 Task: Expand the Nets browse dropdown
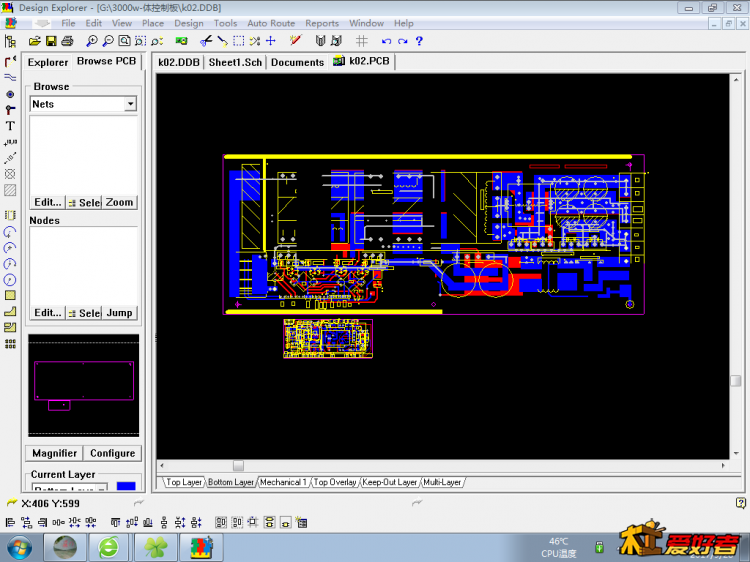tap(130, 104)
